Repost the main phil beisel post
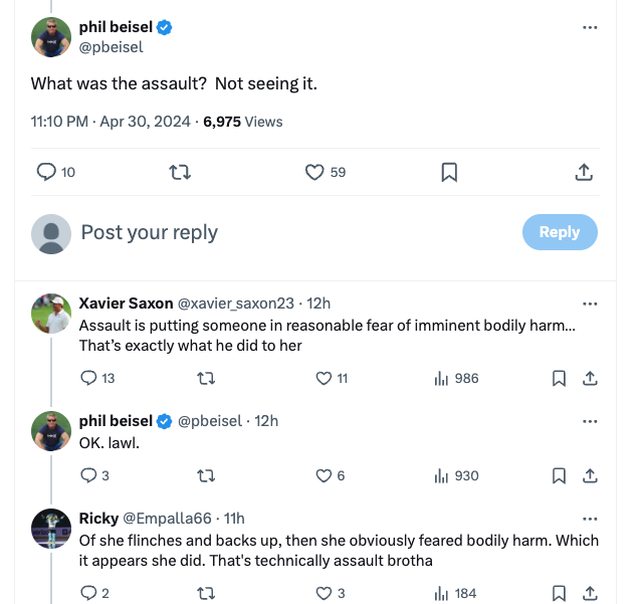Viewport: 640px width, 604px height. click(181, 172)
